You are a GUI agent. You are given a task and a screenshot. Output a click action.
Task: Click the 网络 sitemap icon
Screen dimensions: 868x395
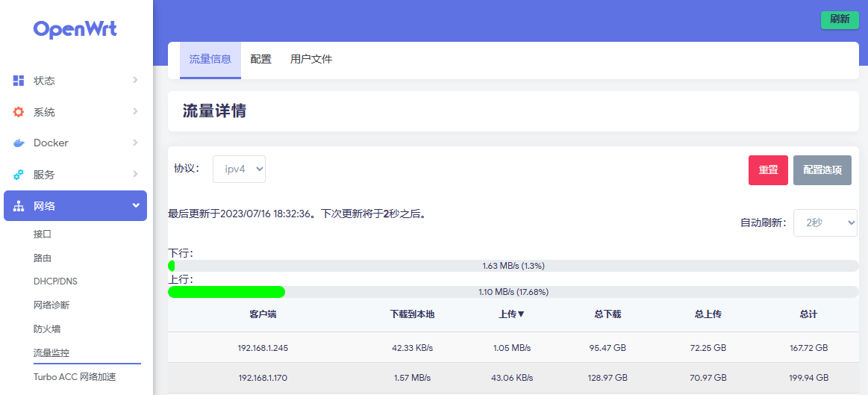[x=19, y=206]
